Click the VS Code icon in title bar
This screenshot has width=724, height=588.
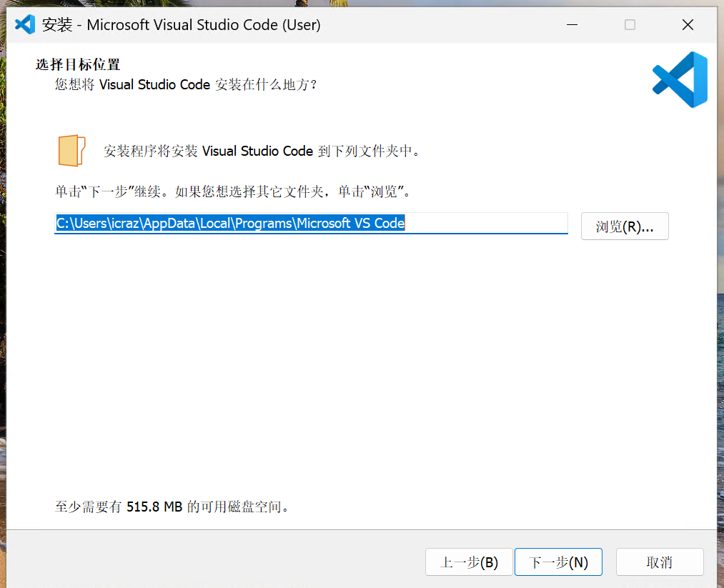coord(25,24)
